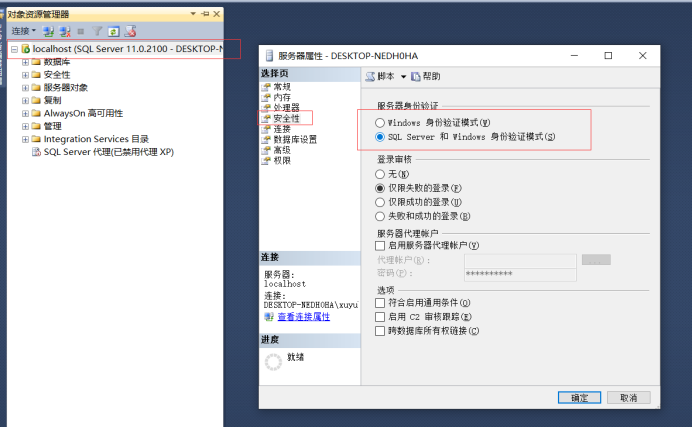Select SQL Server 和 Windows 身份验证模式 radio

click(x=380, y=137)
